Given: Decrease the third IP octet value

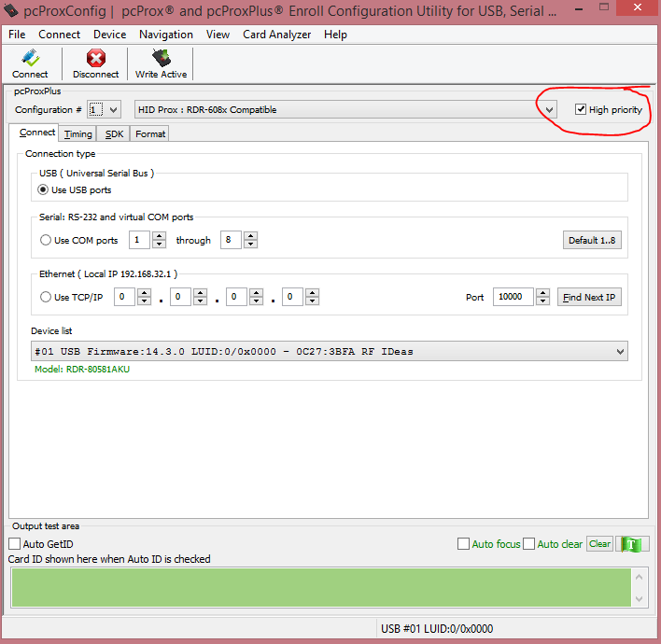Looking at the screenshot, I should (x=257, y=301).
